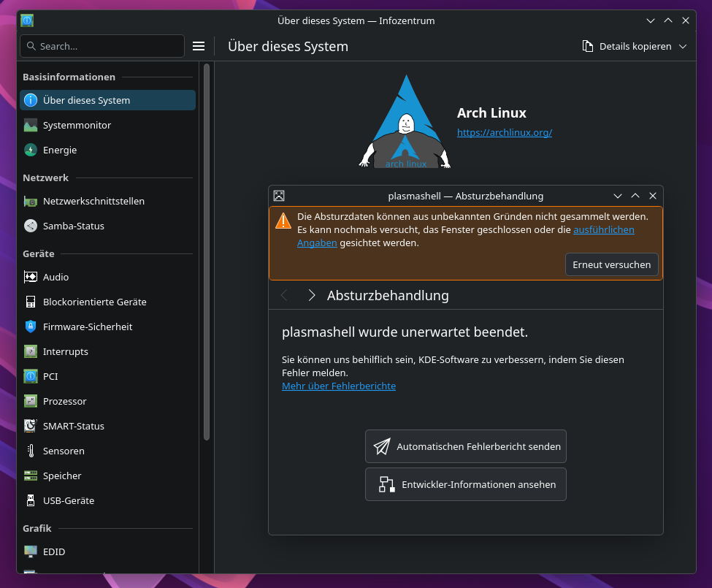
Task: Go back with the left chevron in Absturzbehandlung
Action: [x=284, y=296]
